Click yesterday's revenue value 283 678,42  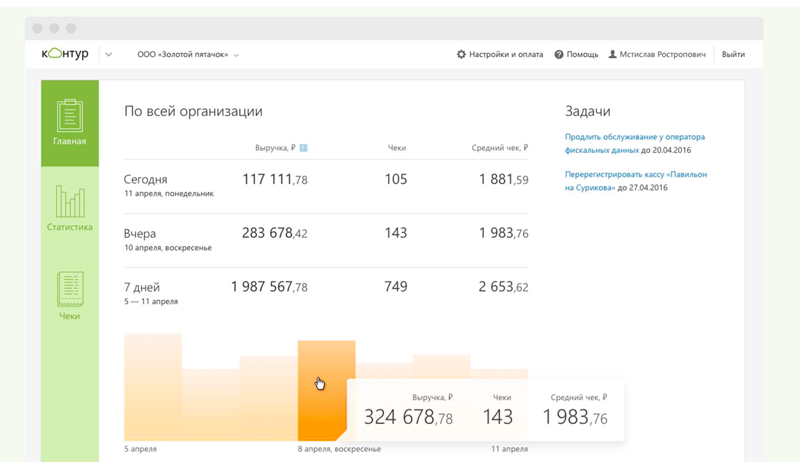pyautogui.click(x=274, y=233)
